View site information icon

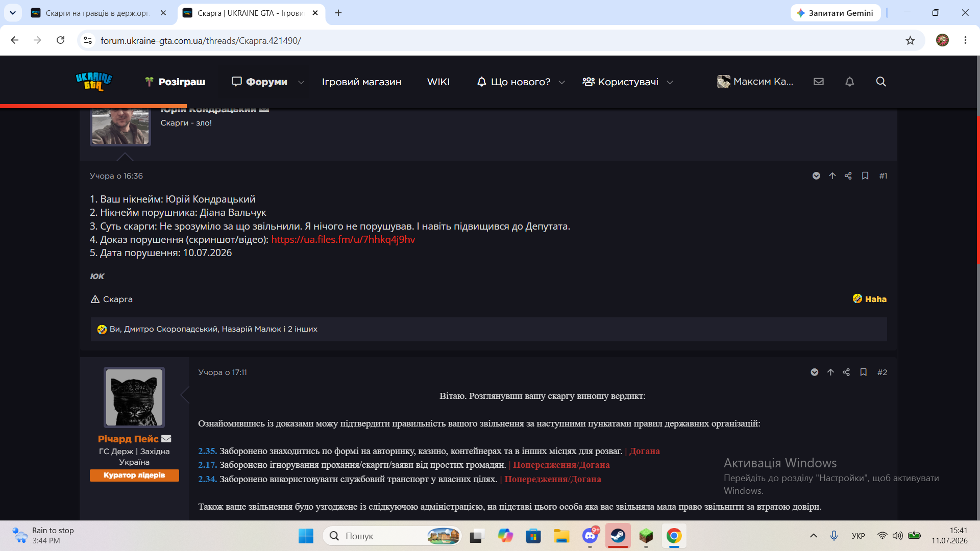click(x=88, y=40)
